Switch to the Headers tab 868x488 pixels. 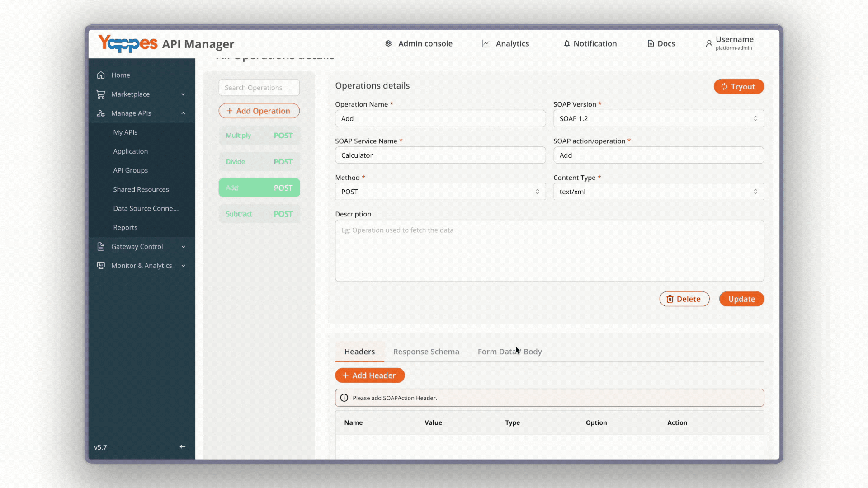(359, 352)
